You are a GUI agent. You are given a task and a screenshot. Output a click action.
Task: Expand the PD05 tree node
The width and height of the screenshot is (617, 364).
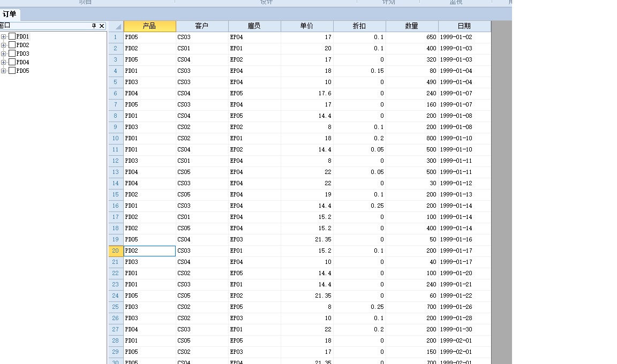coord(4,71)
